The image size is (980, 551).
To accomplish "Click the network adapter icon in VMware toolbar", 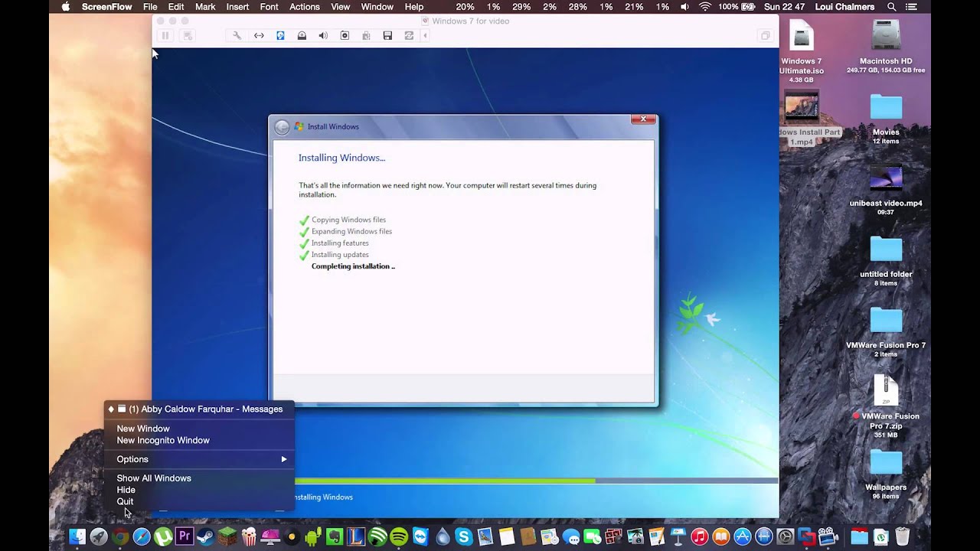I will [259, 35].
